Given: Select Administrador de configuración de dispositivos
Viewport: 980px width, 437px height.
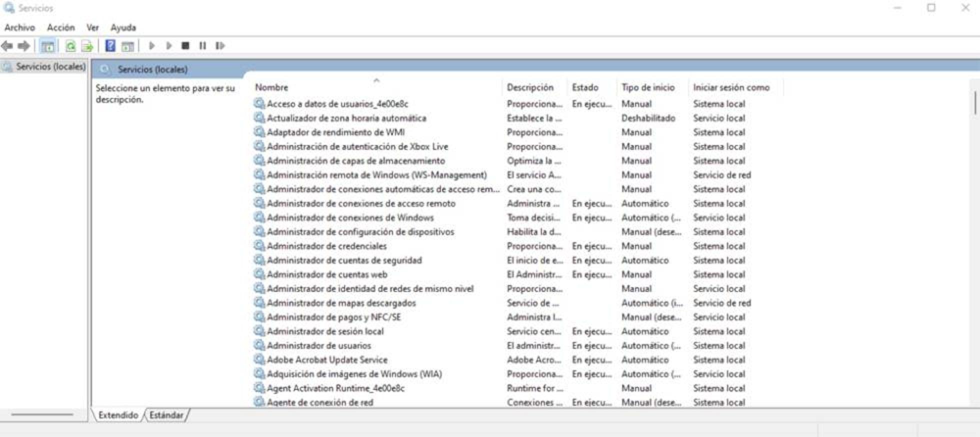Looking at the screenshot, I should (x=360, y=232).
